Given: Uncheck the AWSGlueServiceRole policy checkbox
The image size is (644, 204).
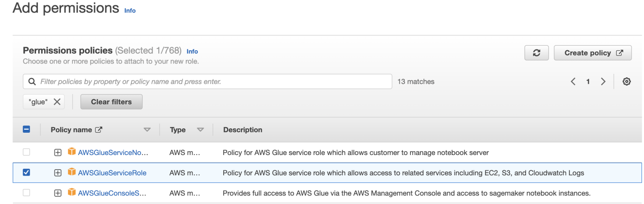Looking at the screenshot, I should click(x=27, y=173).
